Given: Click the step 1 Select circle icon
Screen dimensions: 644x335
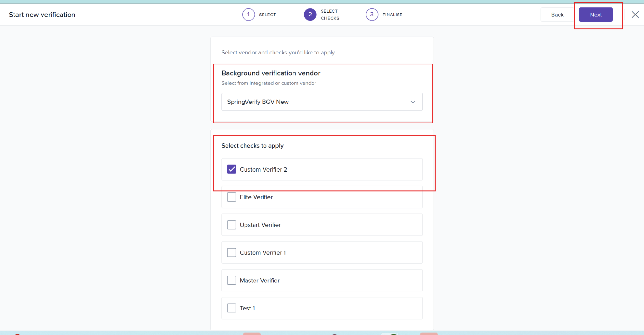Looking at the screenshot, I should 248,15.
